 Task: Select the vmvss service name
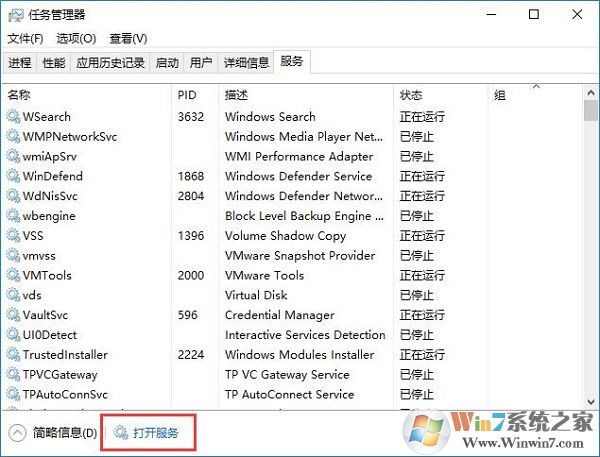39,255
